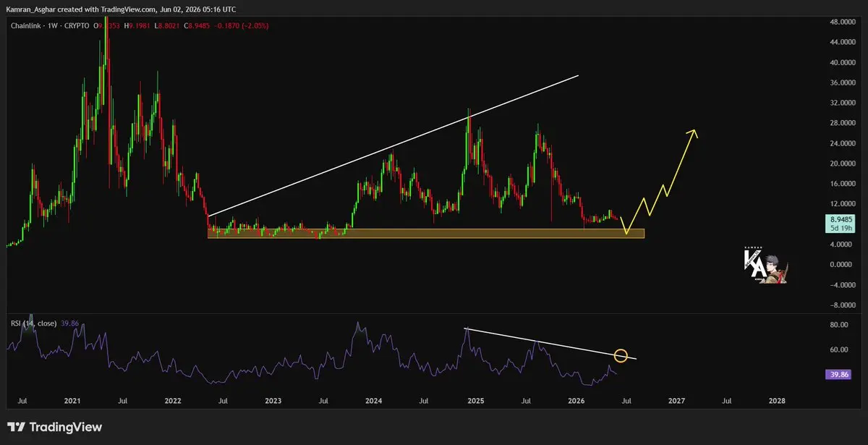Image resolution: width=868 pixels, height=445 pixels.
Task: Click the KA author watermark logo
Action: 765,266
